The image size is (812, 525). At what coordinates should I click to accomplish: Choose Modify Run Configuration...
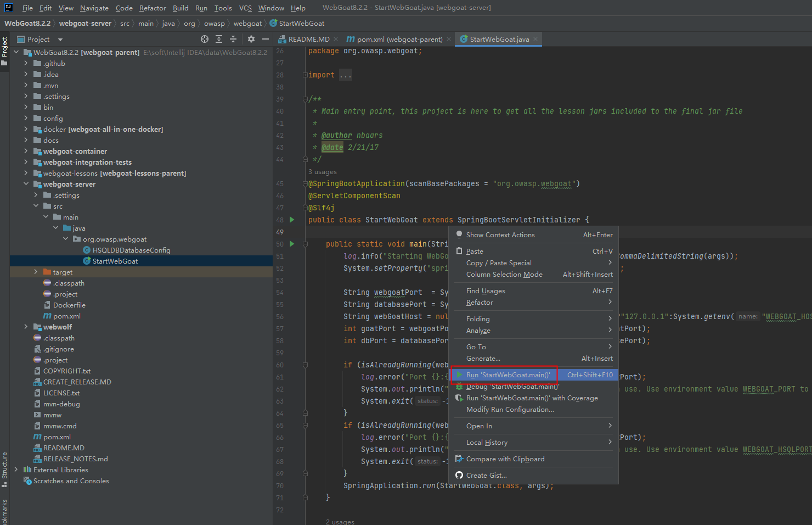click(533, 410)
